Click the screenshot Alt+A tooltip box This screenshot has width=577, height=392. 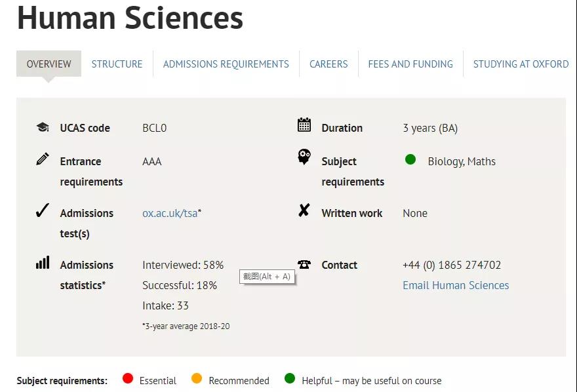pyautogui.click(x=267, y=277)
